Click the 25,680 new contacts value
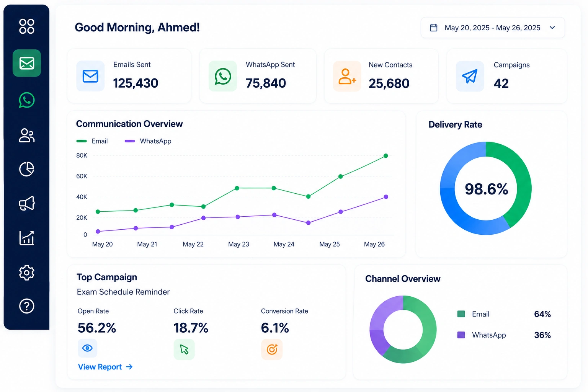Viewport: 588px width, 392px height. click(x=389, y=83)
